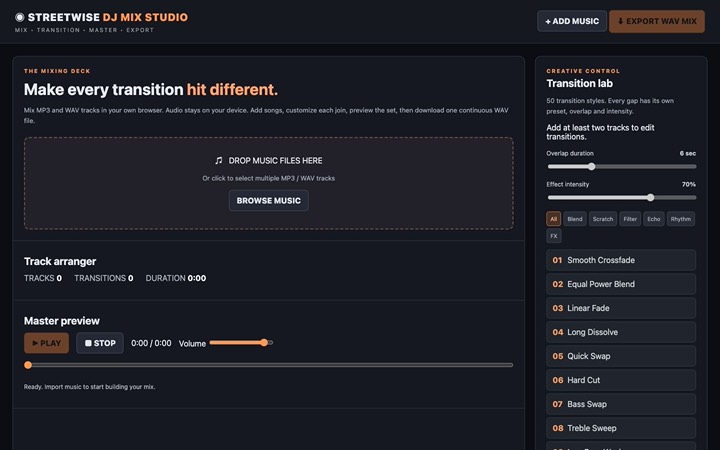Viewport: 720px width, 450px height.
Task: Click the TRANSITIONS 0 counter
Action: point(104,278)
